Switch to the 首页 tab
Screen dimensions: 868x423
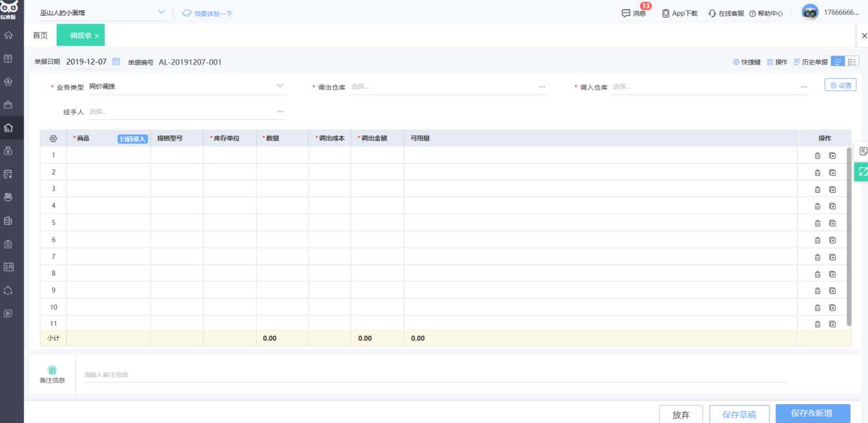coord(40,36)
